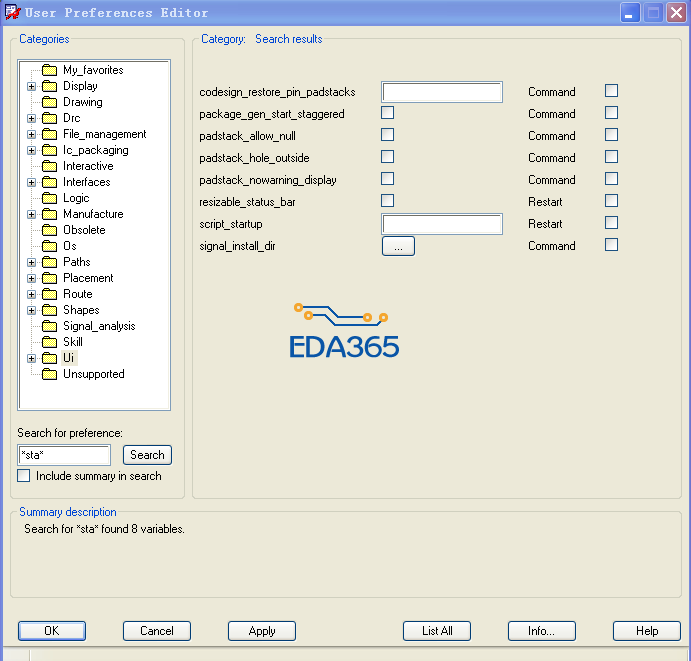Select the My_favorites category label

[x=93, y=70]
